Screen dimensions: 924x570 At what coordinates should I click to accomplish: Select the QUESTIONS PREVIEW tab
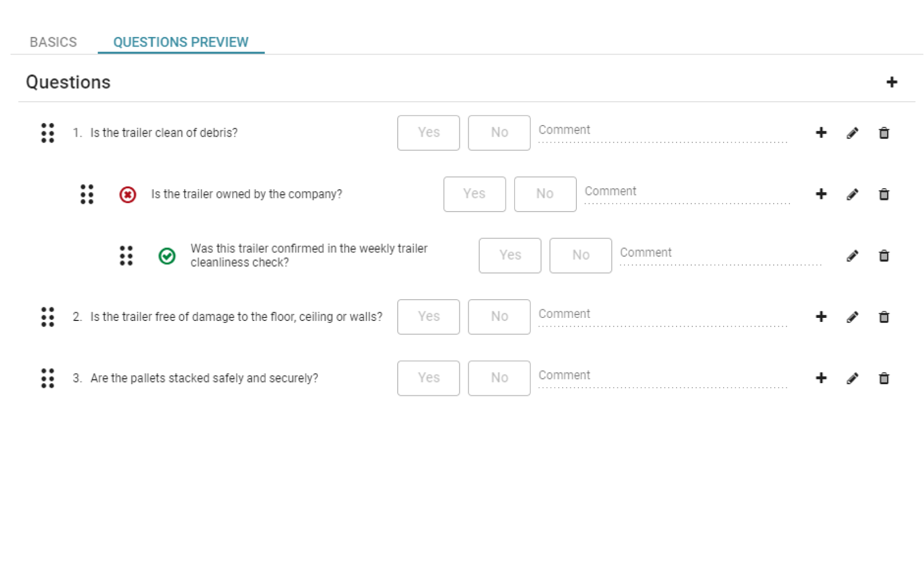click(x=181, y=42)
